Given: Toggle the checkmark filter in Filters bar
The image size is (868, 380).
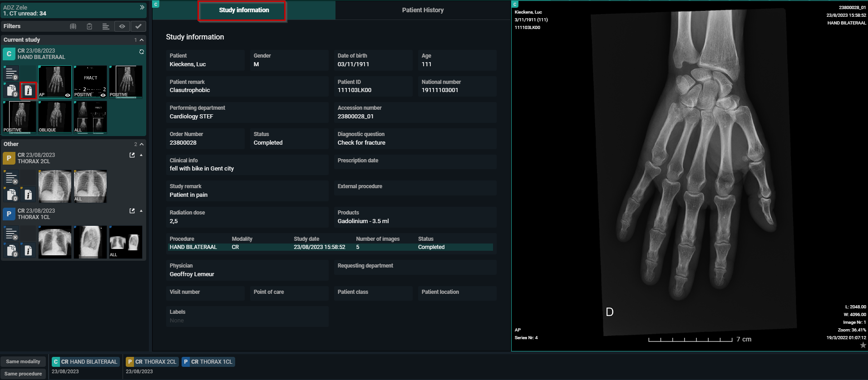Looking at the screenshot, I should pyautogui.click(x=138, y=26).
